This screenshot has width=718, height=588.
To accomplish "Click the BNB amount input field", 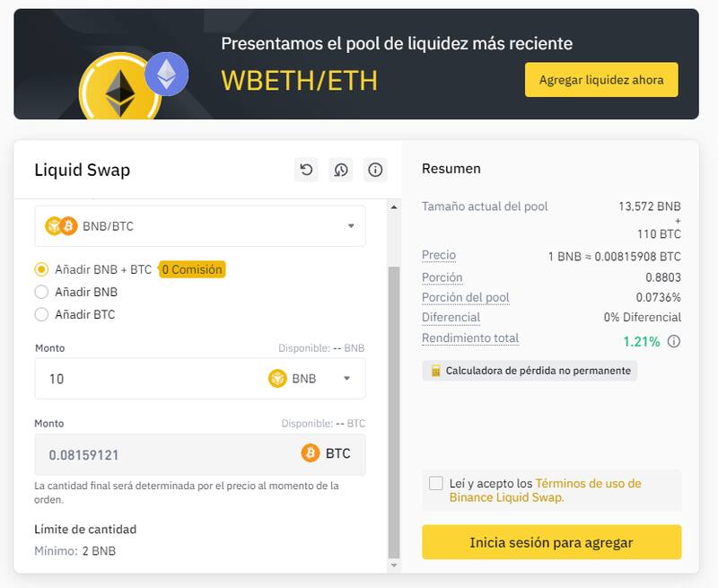I will tap(144, 379).
